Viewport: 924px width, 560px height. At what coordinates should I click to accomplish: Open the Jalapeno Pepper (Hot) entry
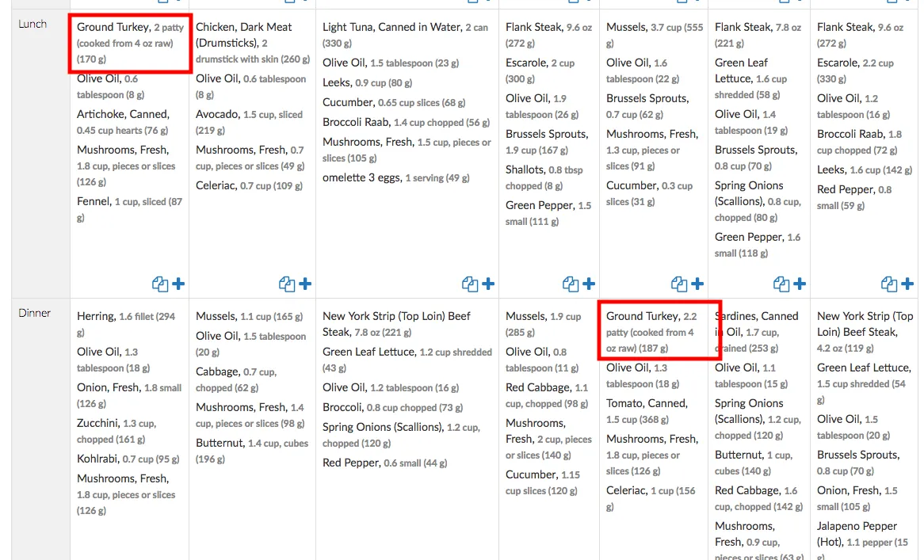click(x=857, y=526)
